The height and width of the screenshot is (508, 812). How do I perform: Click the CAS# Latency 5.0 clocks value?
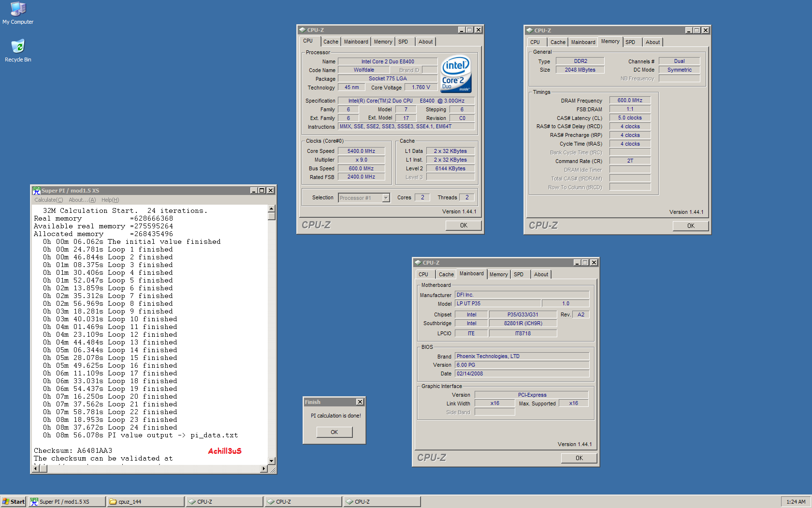pyautogui.click(x=630, y=118)
